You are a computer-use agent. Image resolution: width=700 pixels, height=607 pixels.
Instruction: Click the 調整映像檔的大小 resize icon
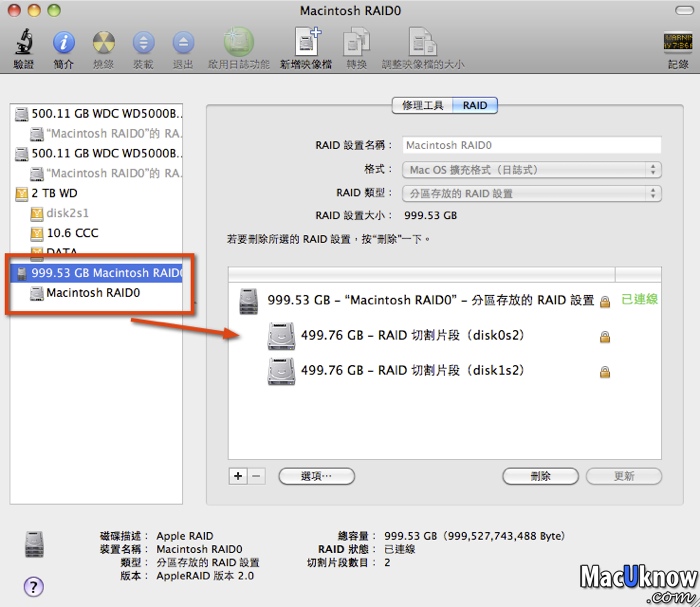click(x=422, y=43)
